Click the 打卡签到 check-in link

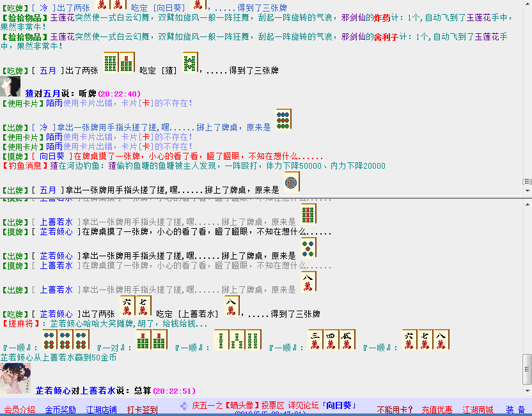[142, 410]
